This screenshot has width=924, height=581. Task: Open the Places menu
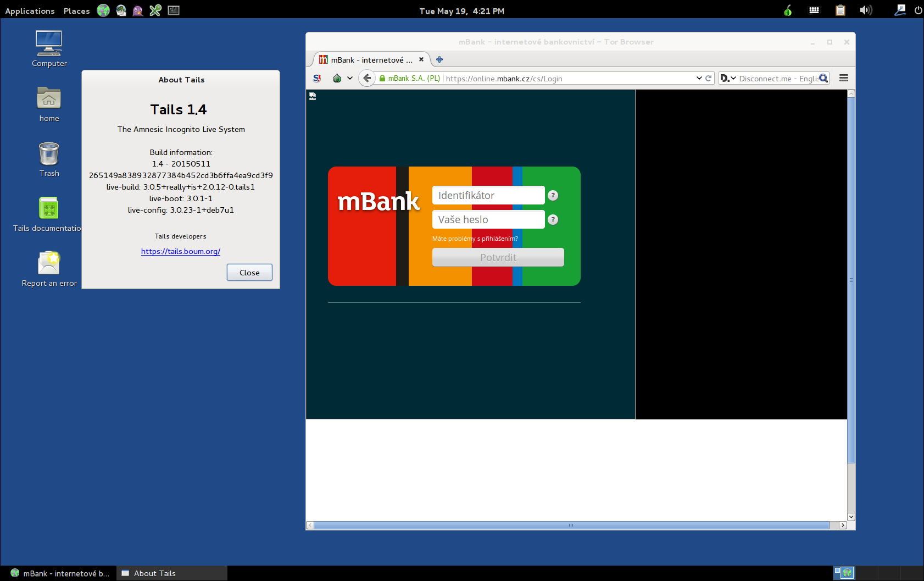coord(76,10)
